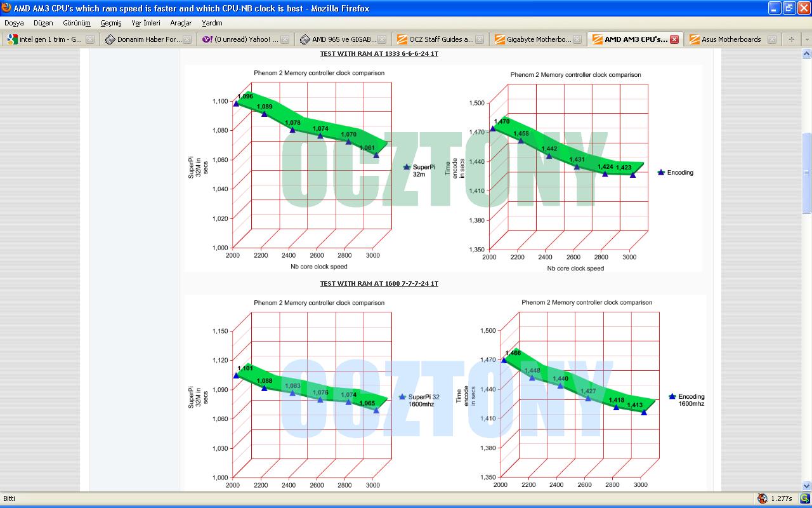Click the 1.277s load time in status bar
The height and width of the screenshot is (508, 812).
pos(781,499)
